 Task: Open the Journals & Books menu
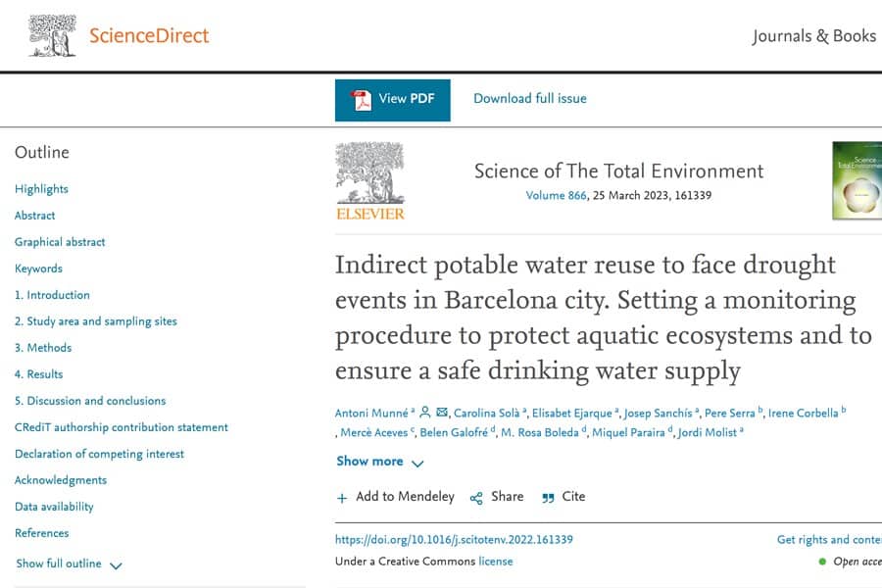click(813, 36)
